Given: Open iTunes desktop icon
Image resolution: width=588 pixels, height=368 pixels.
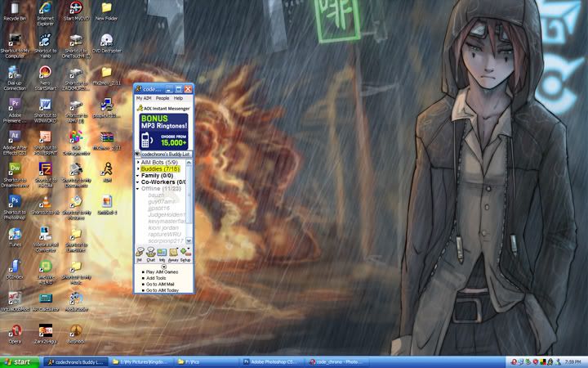Looking at the screenshot, I should (15, 237).
